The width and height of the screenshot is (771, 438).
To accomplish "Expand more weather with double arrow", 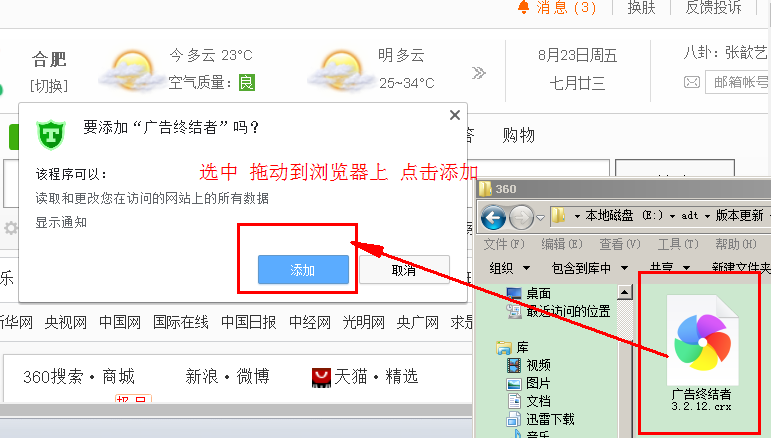I will [x=478, y=73].
